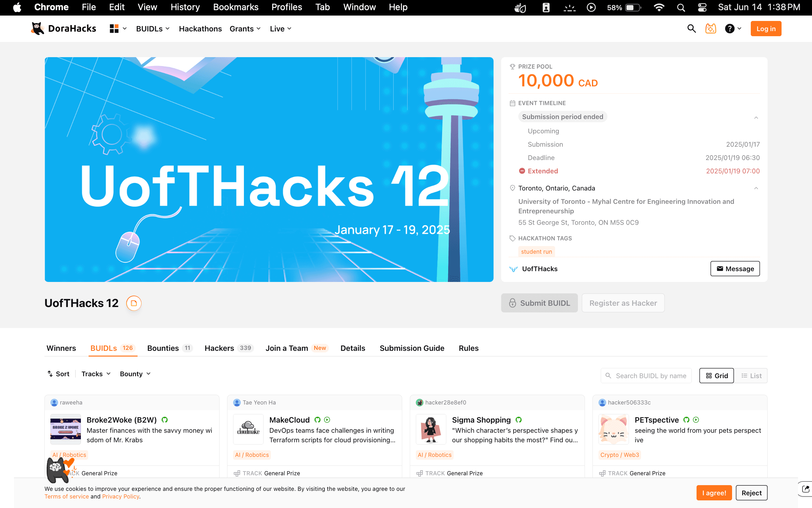Click the demo video play icon next to MakeCloud

[x=327, y=420]
